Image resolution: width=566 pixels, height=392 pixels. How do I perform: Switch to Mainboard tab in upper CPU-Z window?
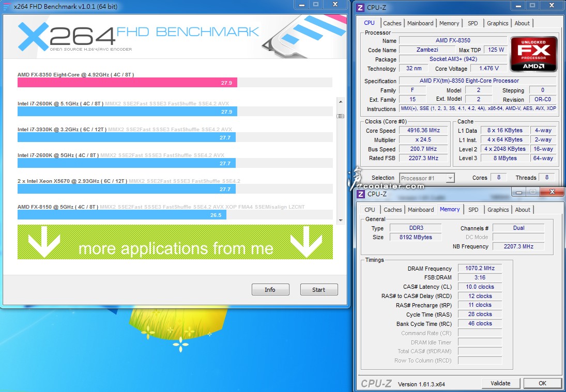[420, 23]
